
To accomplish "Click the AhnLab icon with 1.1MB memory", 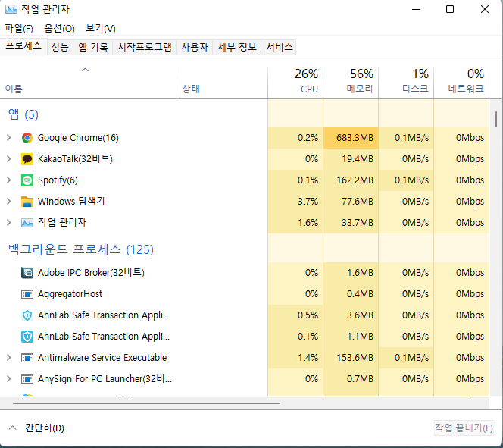I will (x=27, y=337).
